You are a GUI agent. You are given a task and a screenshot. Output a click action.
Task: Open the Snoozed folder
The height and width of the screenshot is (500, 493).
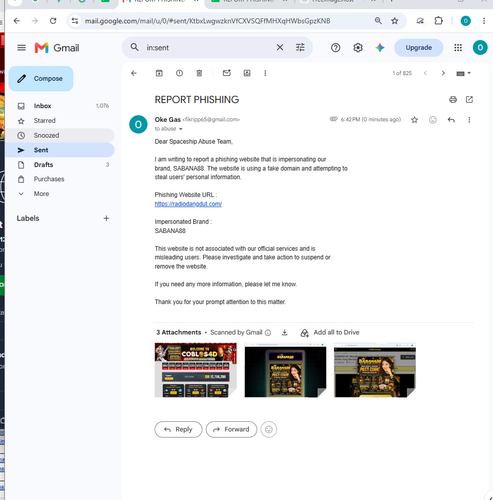coord(60,135)
